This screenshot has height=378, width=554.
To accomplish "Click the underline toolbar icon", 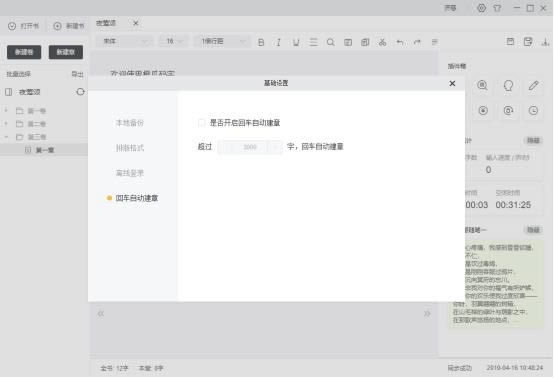I will [296, 42].
